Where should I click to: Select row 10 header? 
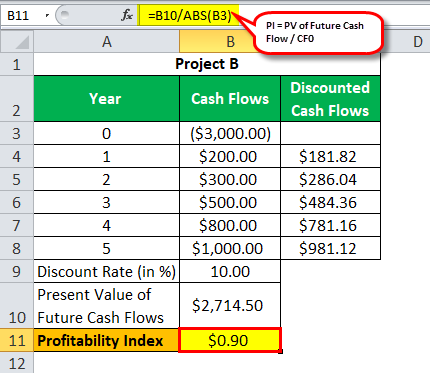17,306
